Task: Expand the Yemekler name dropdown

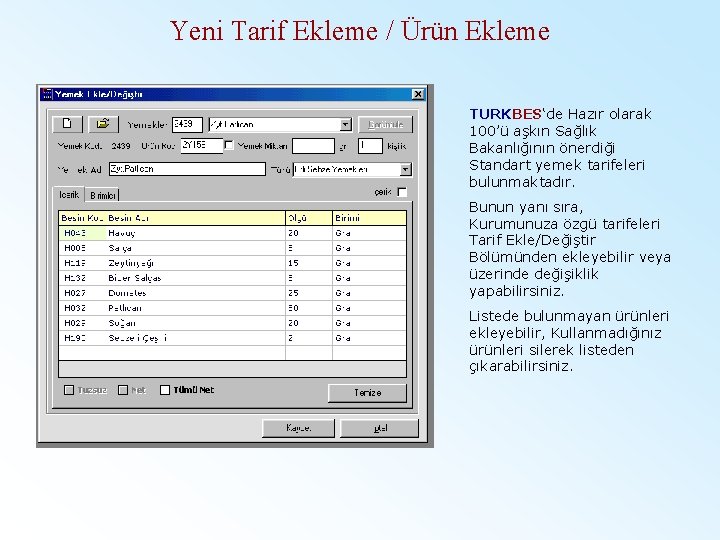Action: [345, 124]
